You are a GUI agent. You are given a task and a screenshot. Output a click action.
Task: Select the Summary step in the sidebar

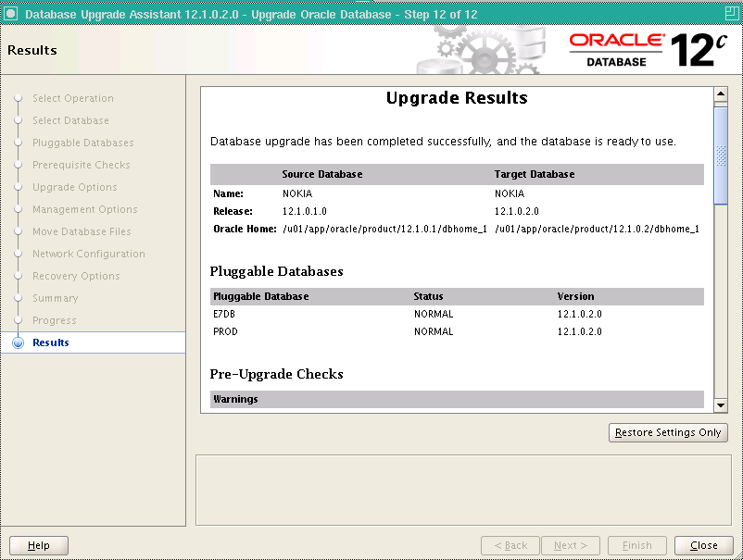pyautogui.click(x=55, y=298)
